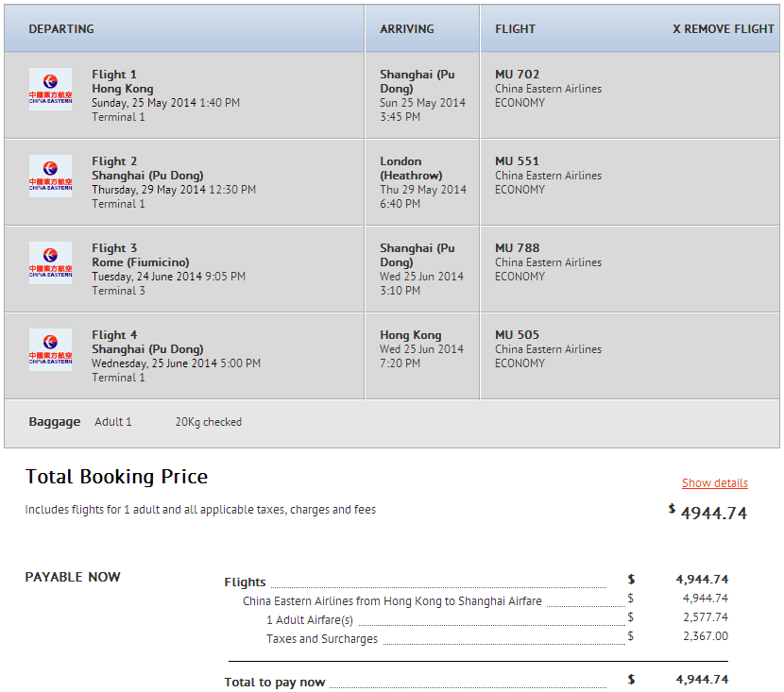Open the Show details link
Viewport: 784px width, 692px height.
tap(714, 483)
